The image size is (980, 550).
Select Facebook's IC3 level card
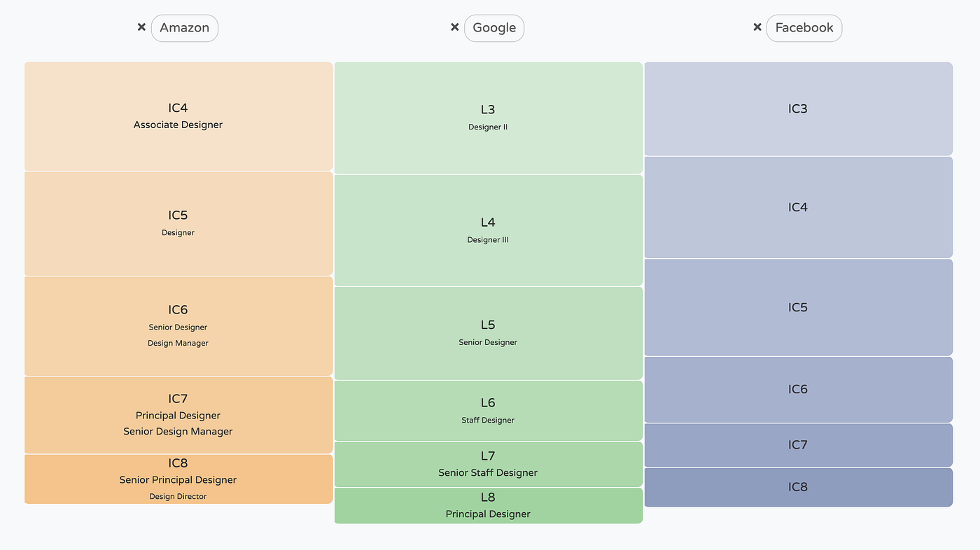[x=798, y=108]
